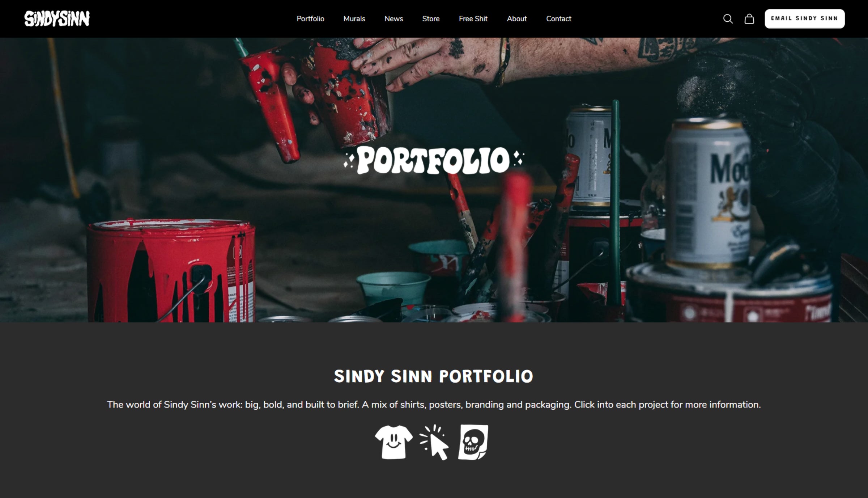Click the Portfolio hero banner title
The height and width of the screenshot is (498, 868).
pyautogui.click(x=434, y=160)
